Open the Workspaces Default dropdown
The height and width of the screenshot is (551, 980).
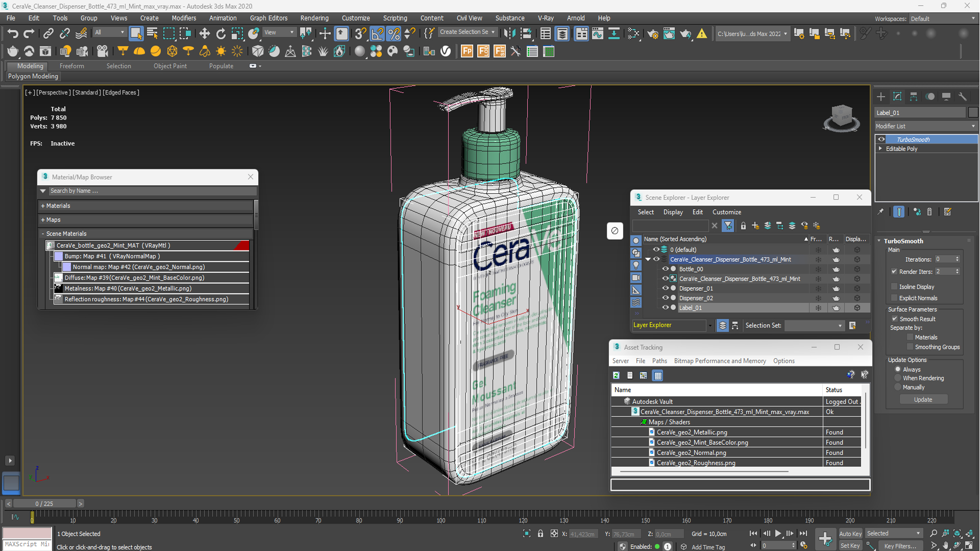(x=943, y=18)
